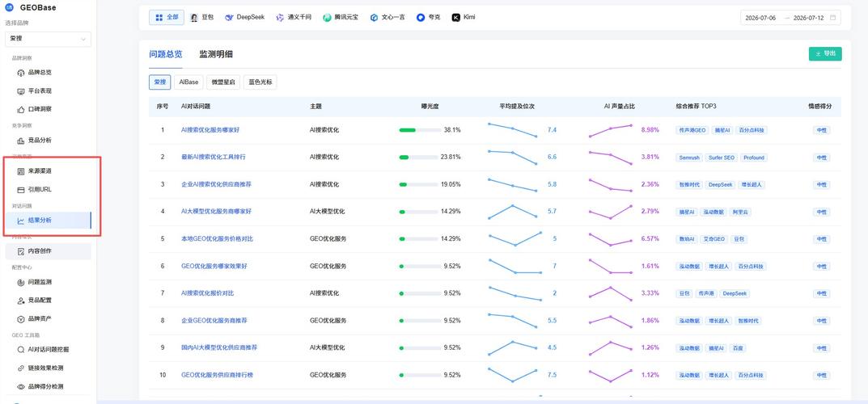This screenshot has height=404, width=868.
Task: Open 平台表现 via its monitor icon
Action: pyautogui.click(x=21, y=90)
